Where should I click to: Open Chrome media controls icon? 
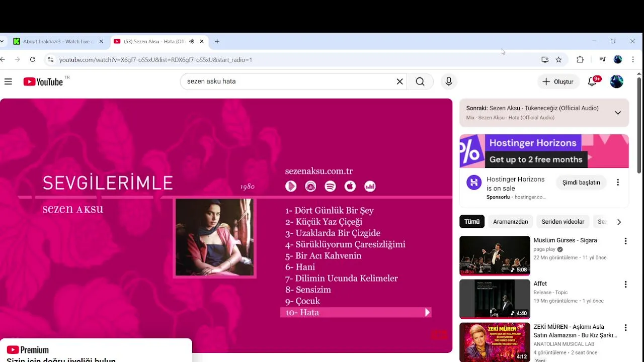coord(602,59)
